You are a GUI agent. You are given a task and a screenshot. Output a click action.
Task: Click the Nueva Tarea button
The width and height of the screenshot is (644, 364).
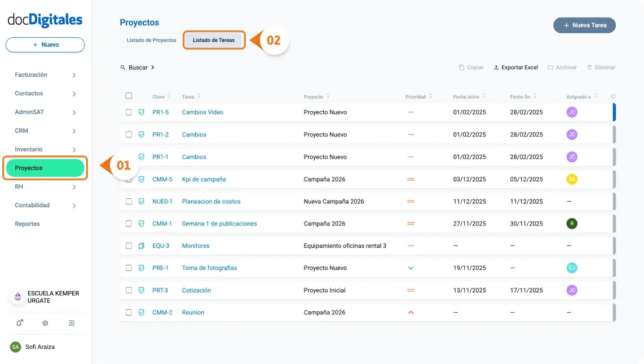(584, 25)
